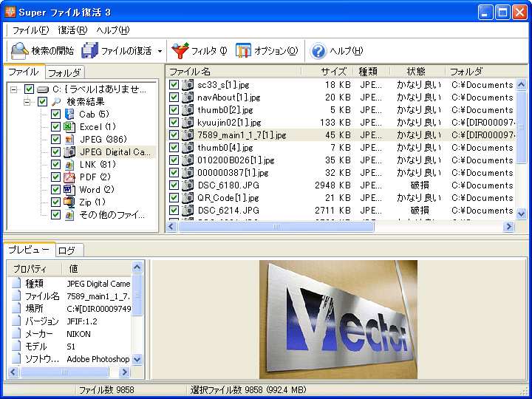Toggle checkbox for 7589_main1_1_7[1].jpg
This screenshot has width=532, height=399.
[174, 134]
